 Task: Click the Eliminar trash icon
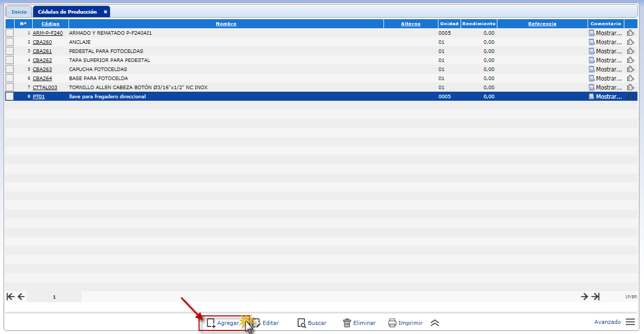tap(347, 323)
